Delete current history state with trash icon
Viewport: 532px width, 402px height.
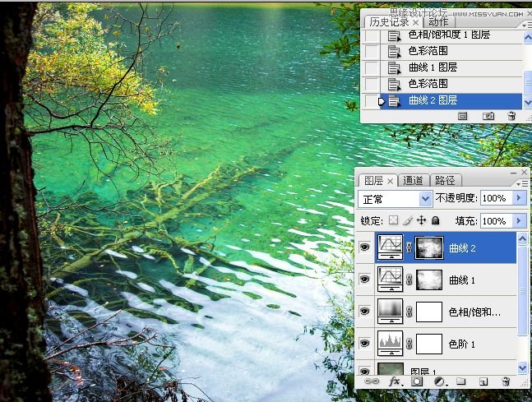[511, 116]
